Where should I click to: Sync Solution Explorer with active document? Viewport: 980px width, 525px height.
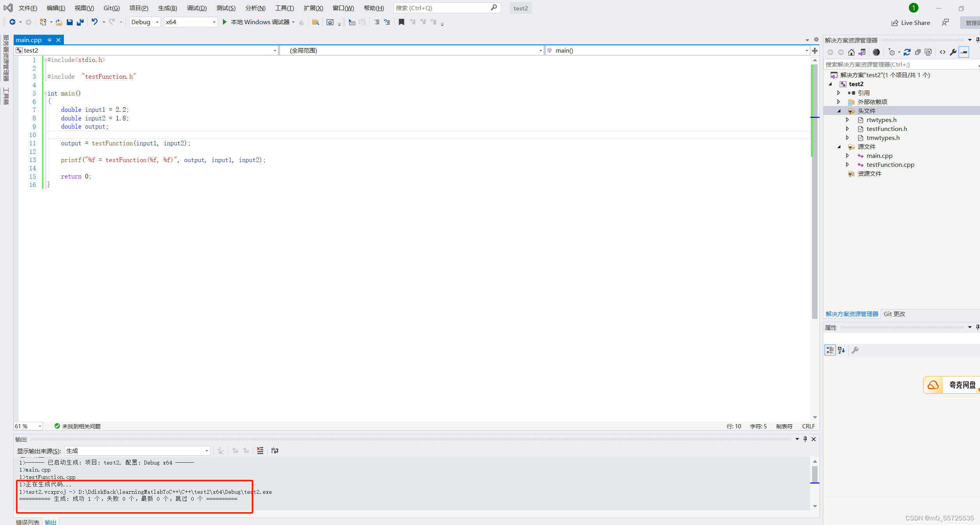[862, 52]
